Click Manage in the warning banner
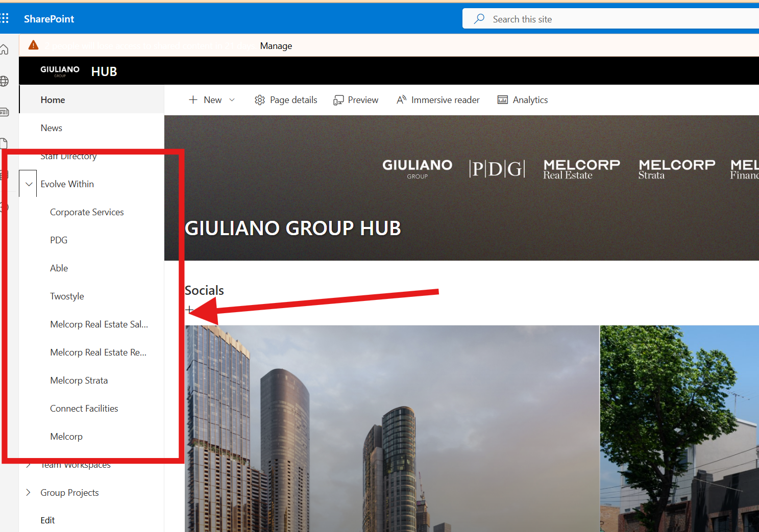759x532 pixels. pos(276,46)
